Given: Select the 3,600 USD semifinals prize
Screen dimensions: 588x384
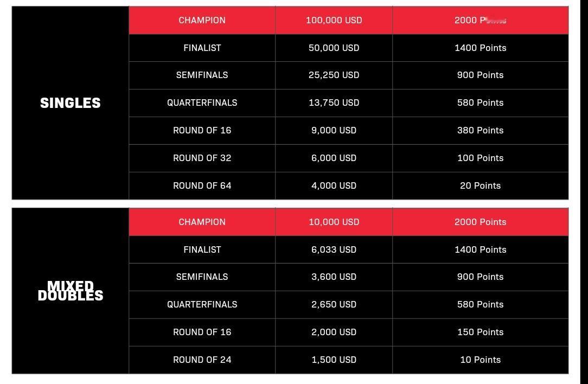Looking at the screenshot, I should tap(334, 277).
